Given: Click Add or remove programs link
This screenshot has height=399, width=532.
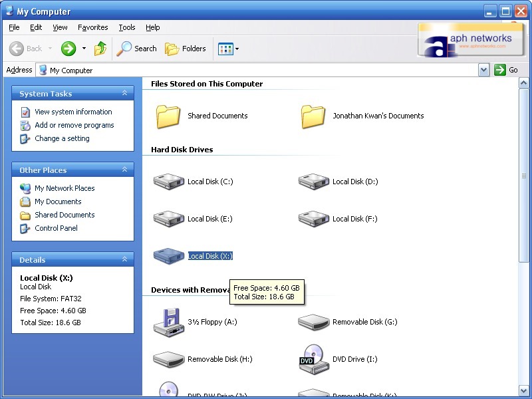Looking at the screenshot, I should click(x=74, y=125).
